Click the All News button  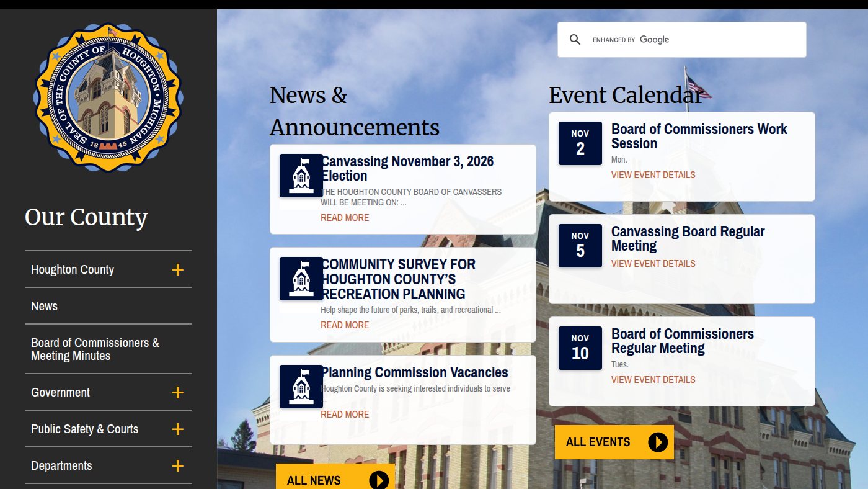click(x=335, y=477)
